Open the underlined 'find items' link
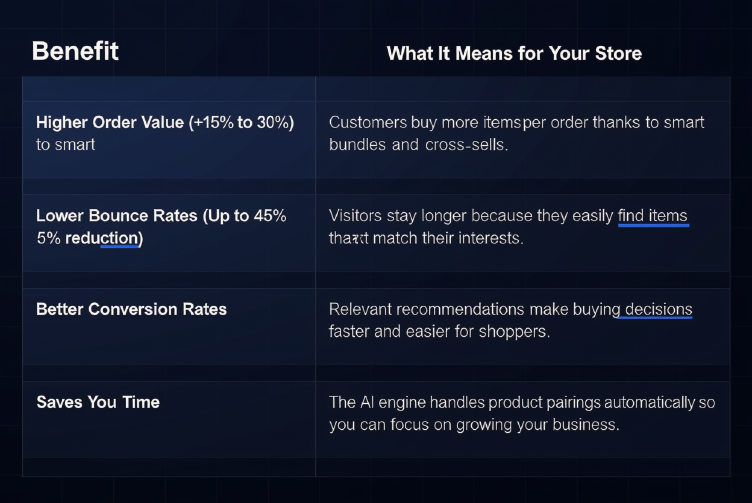Image resolution: width=752 pixels, height=503 pixels. tap(653, 216)
